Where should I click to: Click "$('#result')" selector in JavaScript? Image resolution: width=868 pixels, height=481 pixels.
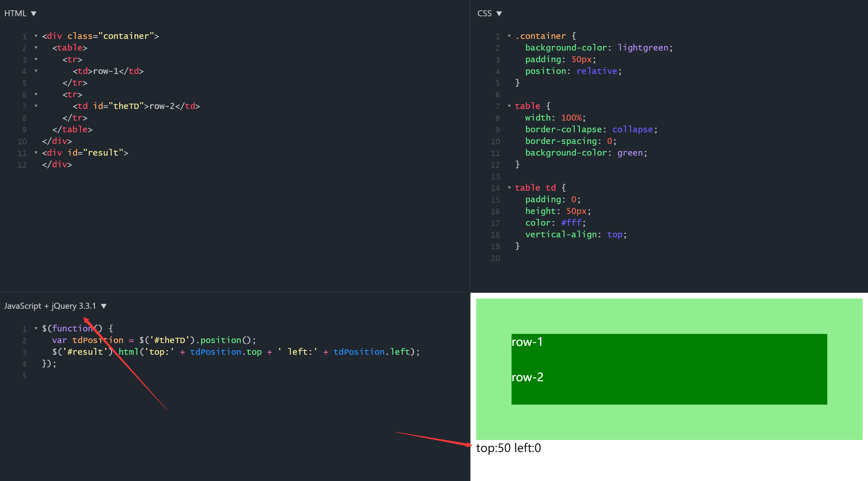(82, 352)
